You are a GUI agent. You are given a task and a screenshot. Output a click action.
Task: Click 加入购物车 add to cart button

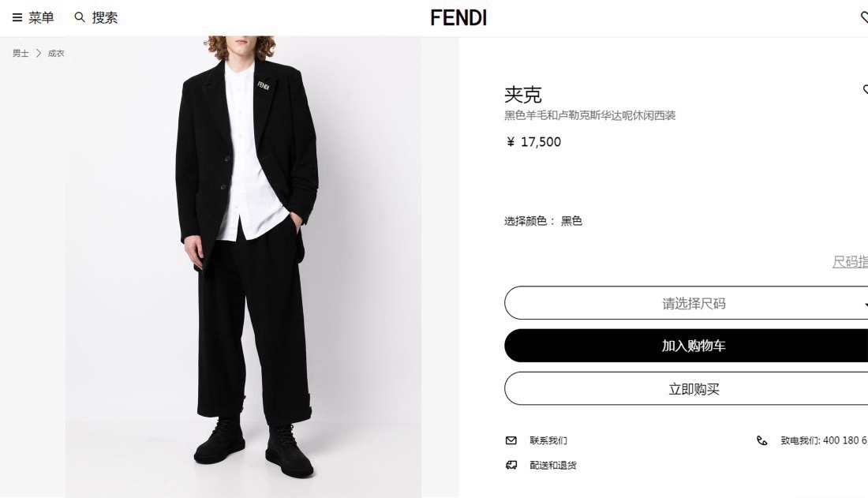point(686,346)
